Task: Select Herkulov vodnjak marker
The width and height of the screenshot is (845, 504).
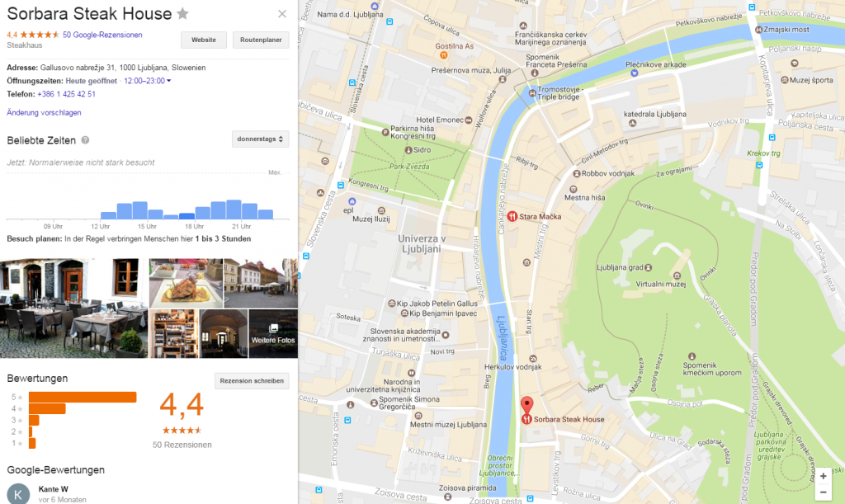Action: pyautogui.click(x=533, y=359)
